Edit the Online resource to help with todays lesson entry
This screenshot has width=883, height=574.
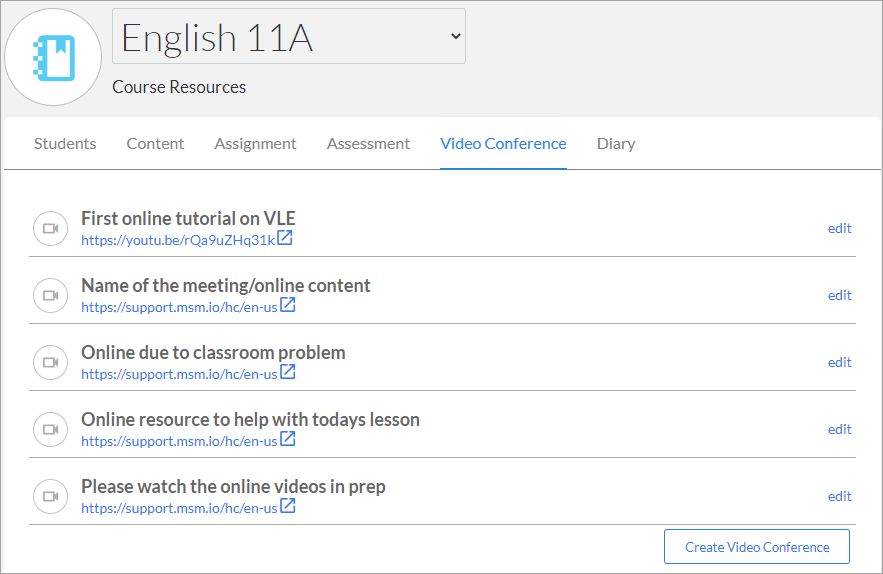point(839,429)
